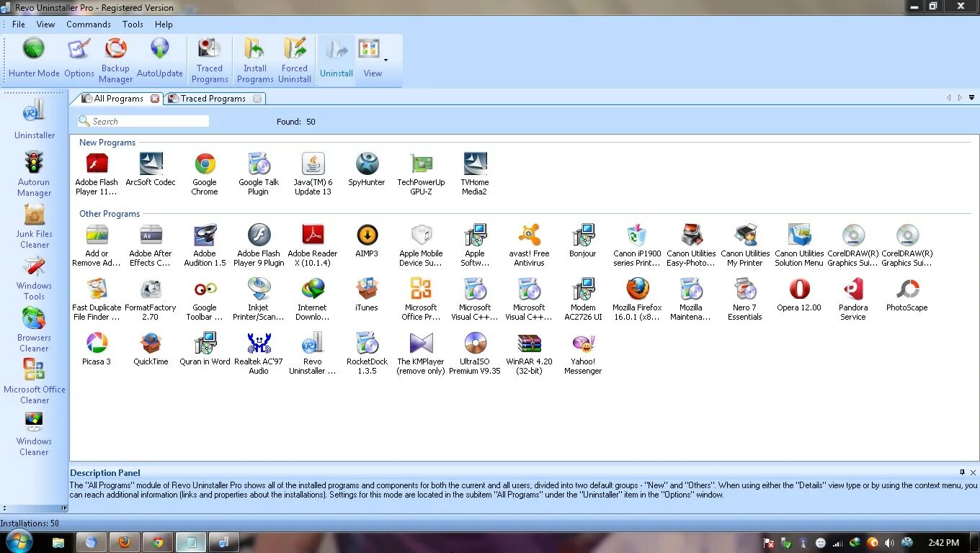The height and width of the screenshot is (553, 980).
Task: Close the Description Panel
Action: click(x=973, y=472)
